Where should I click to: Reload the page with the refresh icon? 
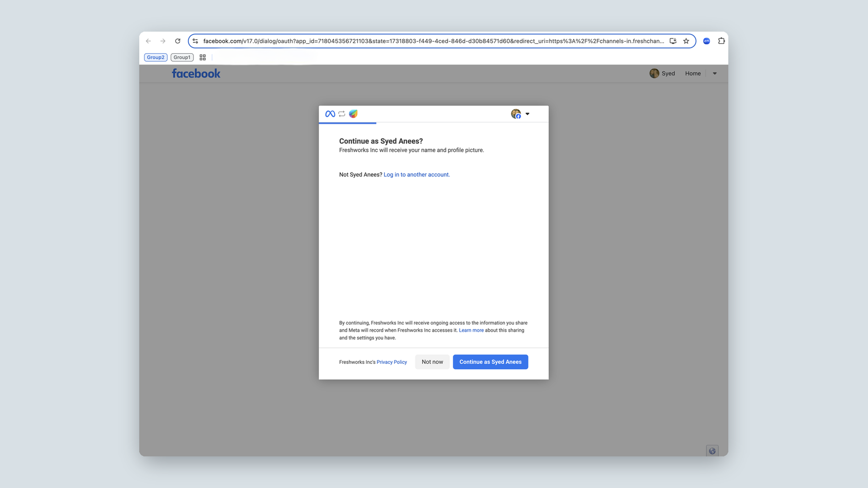tap(178, 41)
